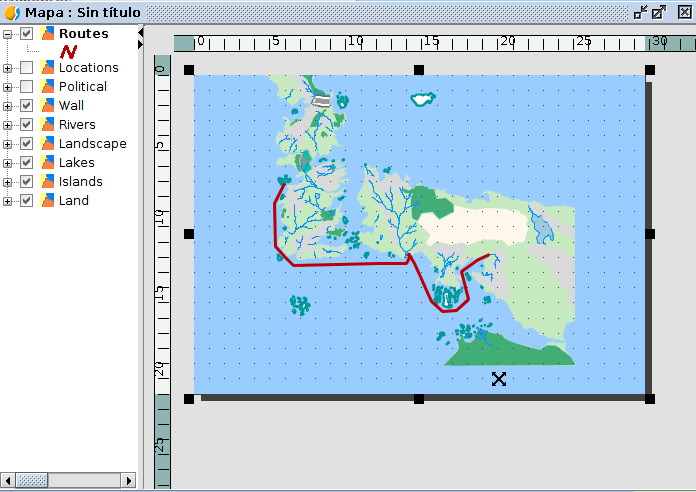Screen dimensions: 696x492
Task: Click the Land layer icon
Action: pos(47,201)
